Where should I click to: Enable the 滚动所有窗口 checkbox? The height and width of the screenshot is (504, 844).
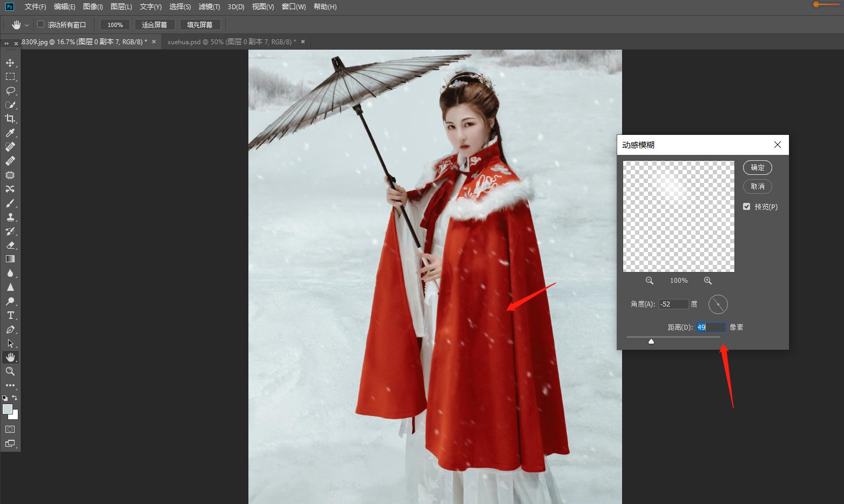coord(40,24)
